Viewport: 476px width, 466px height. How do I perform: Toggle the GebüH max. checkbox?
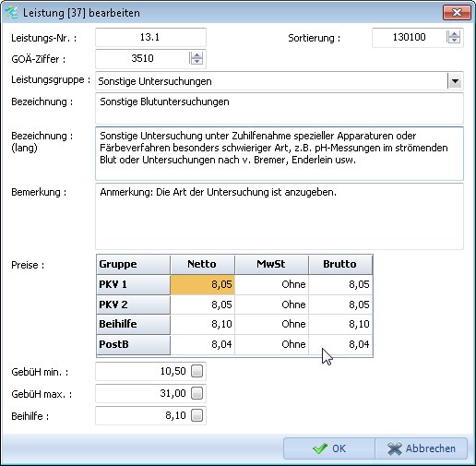[x=196, y=393]
